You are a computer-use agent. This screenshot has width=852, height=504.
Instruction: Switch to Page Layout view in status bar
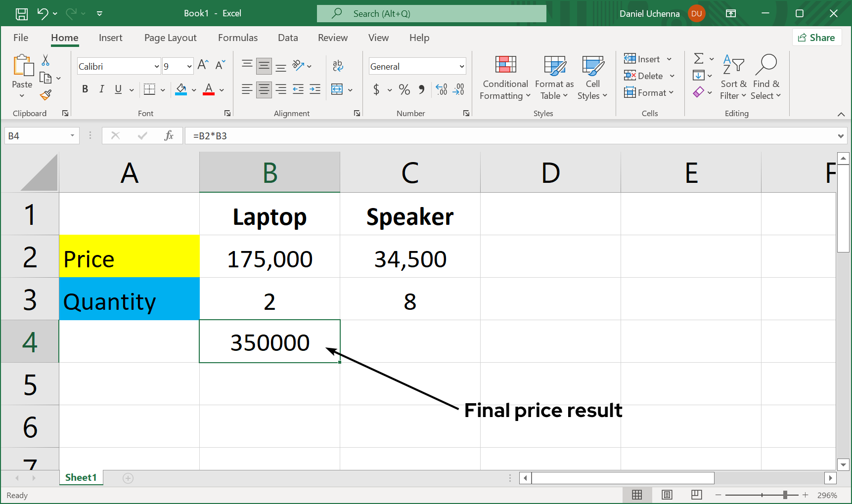point(667,495)
